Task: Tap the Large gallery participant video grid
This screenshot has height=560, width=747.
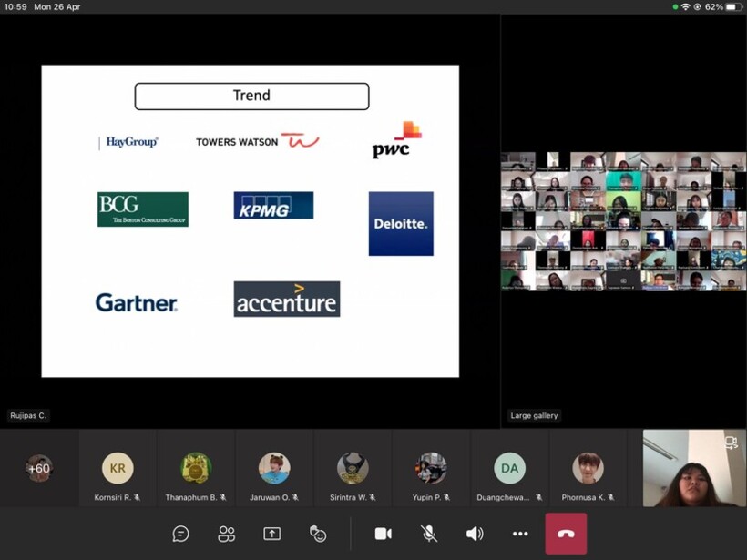Action: click(624, 221)
